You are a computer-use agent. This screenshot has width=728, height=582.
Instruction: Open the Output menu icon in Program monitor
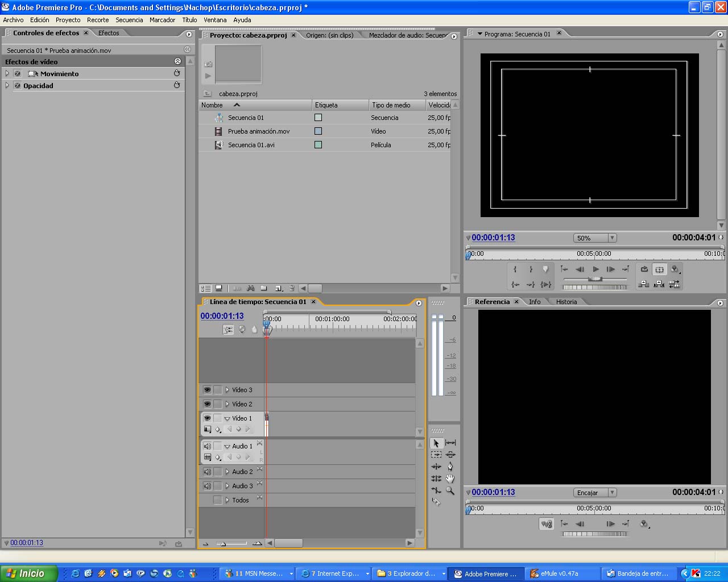coord(675,269)
